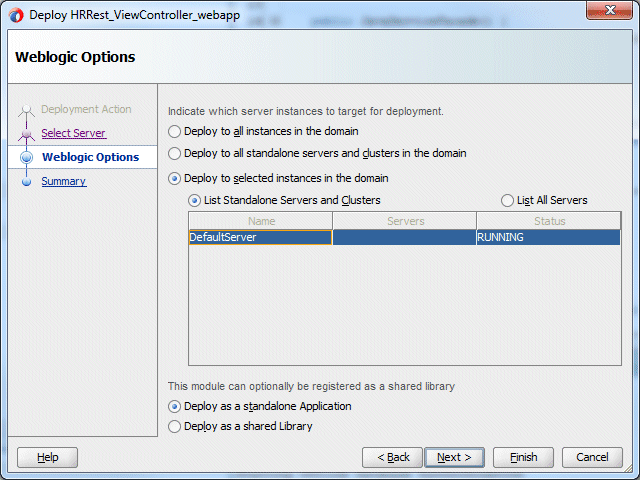Click the Name column header

(x=261, y=221)
